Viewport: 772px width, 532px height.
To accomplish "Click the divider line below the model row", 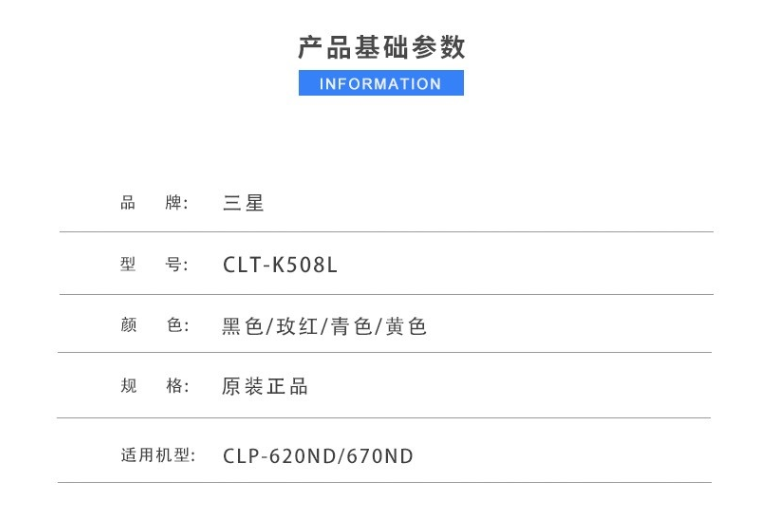I will [386, 294].
